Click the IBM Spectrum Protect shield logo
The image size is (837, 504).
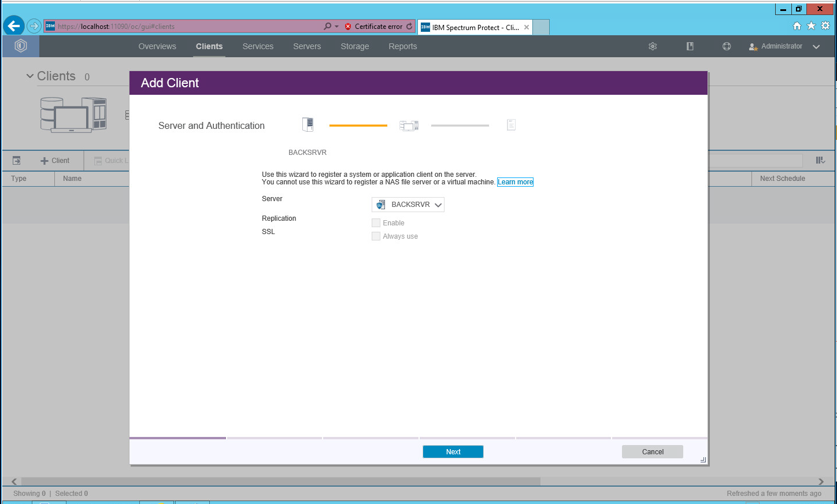coord(21,46)
